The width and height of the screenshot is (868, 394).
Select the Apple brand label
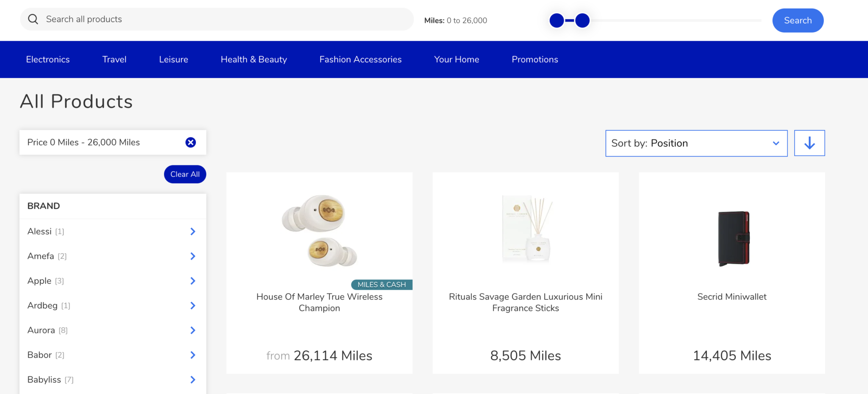point(39,281)
